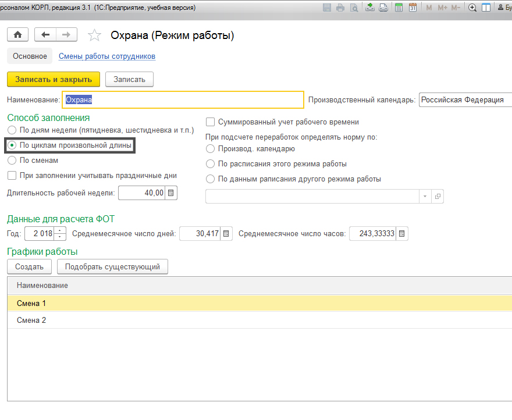The image size is (512, 420).
Task: Increase the year with the up stepper
Action: click(x=60, y=230)
